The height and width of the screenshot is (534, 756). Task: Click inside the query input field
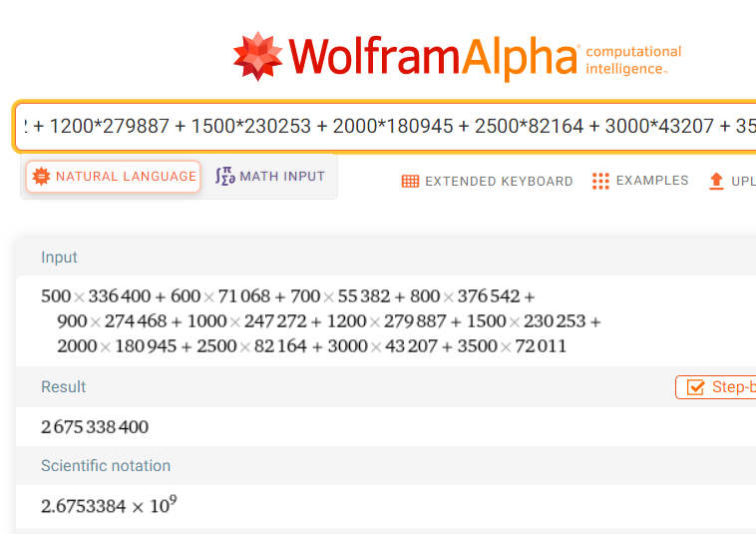click(x=389, y=127)
